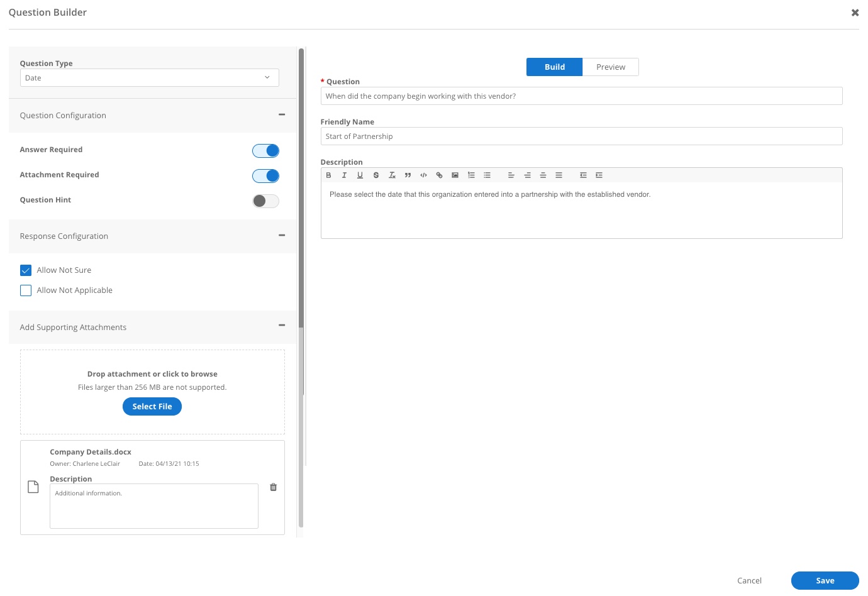Insert an image into the description
The width and height of the screenshot is (868, 596).
455,175
